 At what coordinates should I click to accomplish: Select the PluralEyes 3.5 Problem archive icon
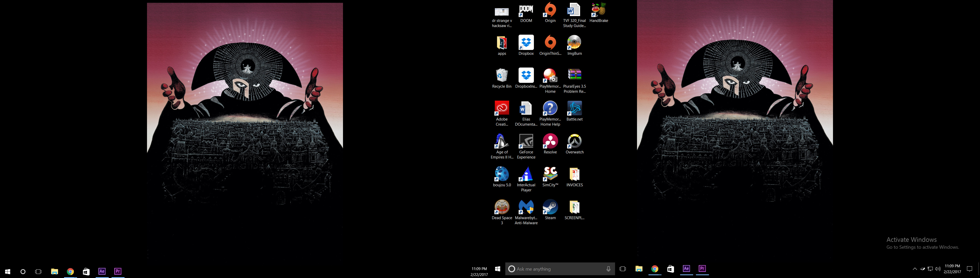(574, 81)
